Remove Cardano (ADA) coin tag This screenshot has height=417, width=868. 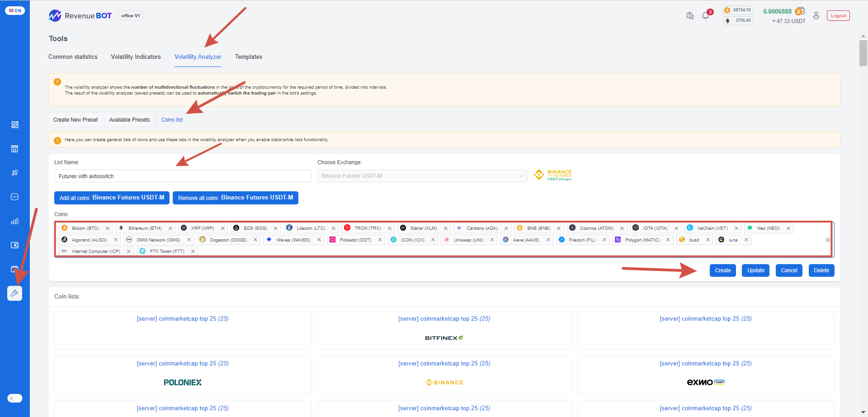(506, 228)
